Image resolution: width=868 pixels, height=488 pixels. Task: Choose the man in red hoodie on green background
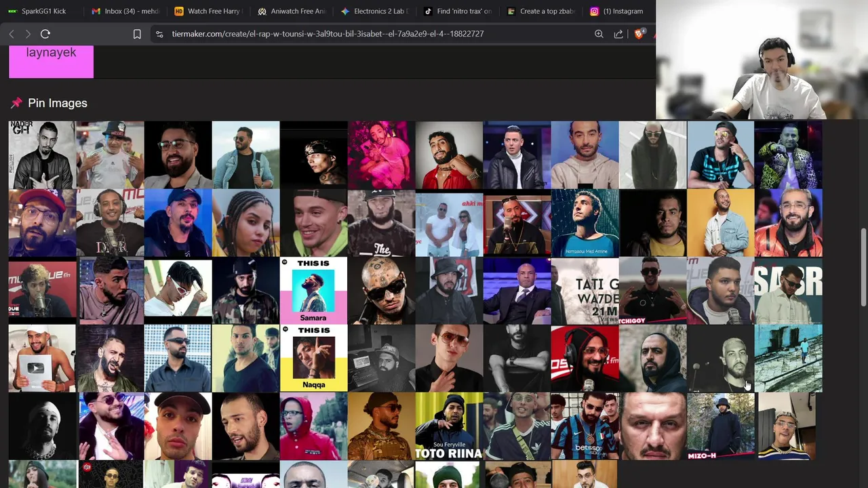click(x=313, y=426)
